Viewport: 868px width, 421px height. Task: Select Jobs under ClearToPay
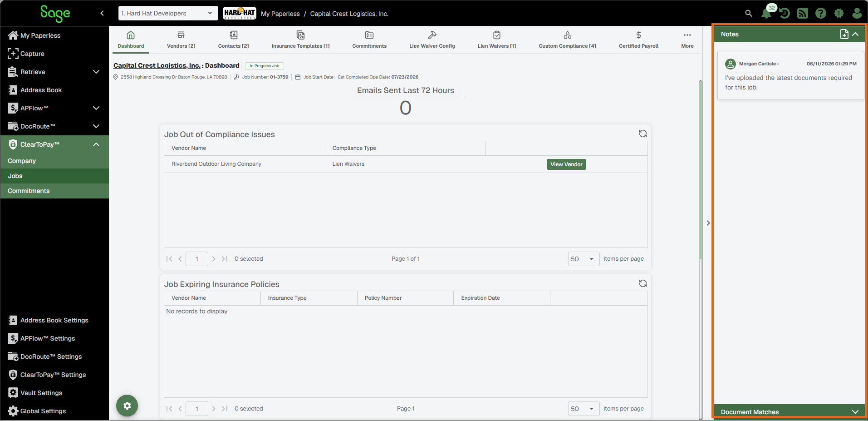pyautogui.click(x=54, y=176)
